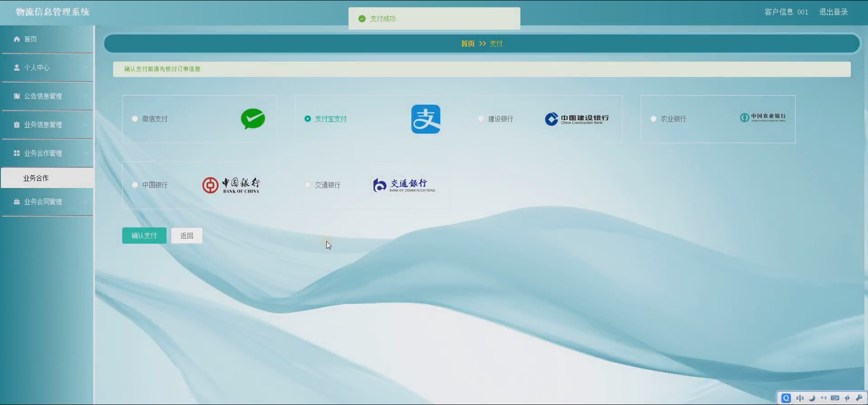The width and height of the screenshot is (868, 405).
Task: Click the moon icon in IME toolbar
Action: click(812, 398)
